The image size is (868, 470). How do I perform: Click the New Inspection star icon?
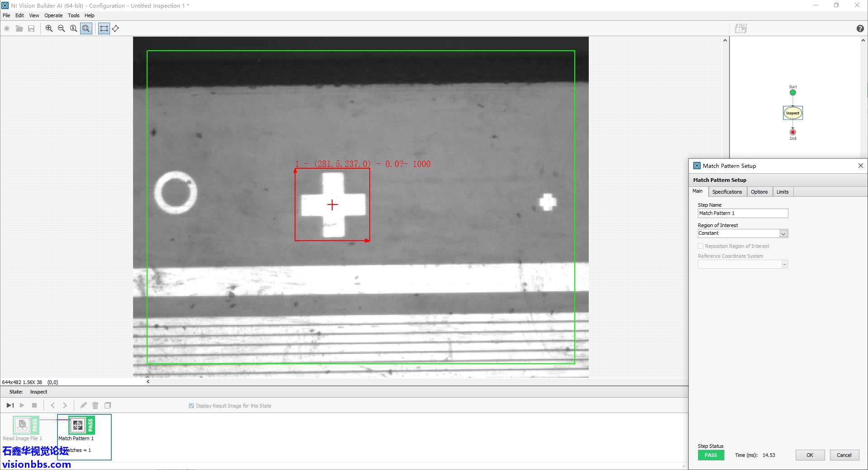click(x=7, y=28)
